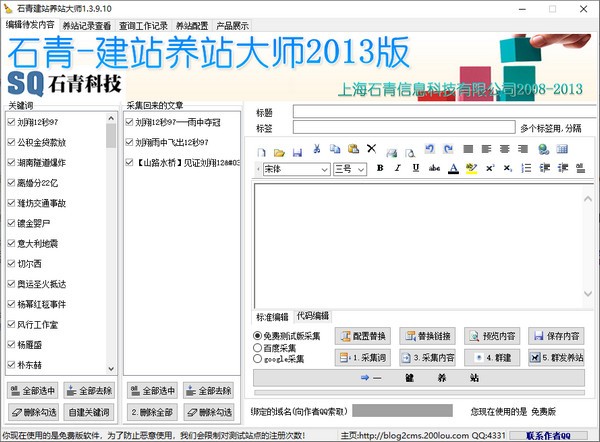Click the paste clipboard icon
Viewport: 600px width, 442px height.
pos(353,148)
